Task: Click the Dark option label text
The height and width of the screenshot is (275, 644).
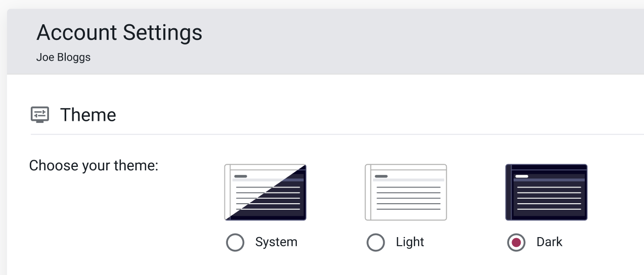Action: tap(549, 242)
